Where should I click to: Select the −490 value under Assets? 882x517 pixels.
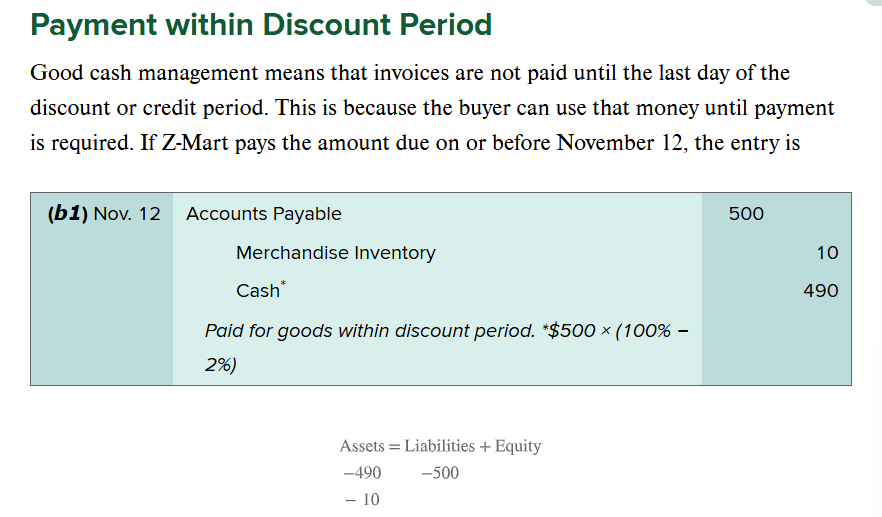point(362,473)
